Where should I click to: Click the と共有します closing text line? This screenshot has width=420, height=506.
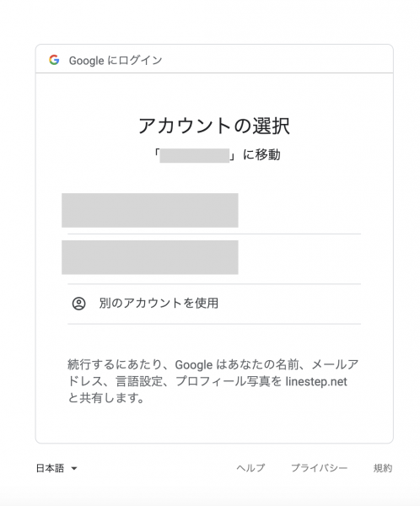pyautogui.click(x=106, y=398)
